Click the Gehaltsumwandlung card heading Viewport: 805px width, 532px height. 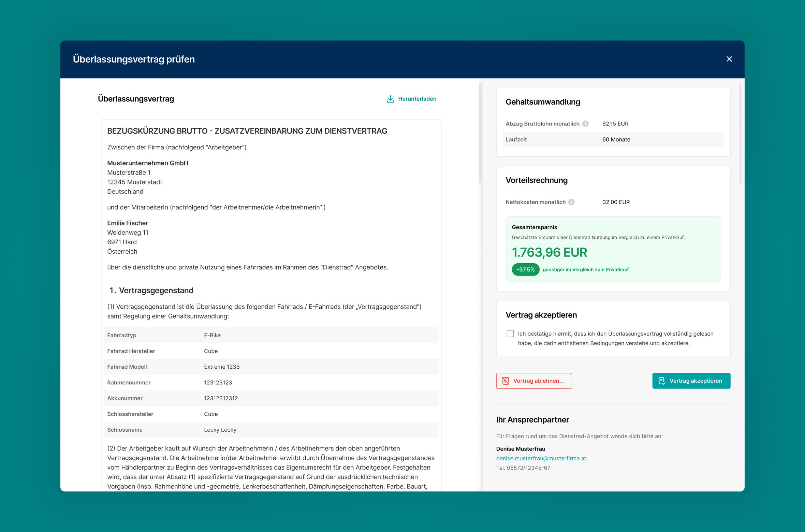pos(543,102)
